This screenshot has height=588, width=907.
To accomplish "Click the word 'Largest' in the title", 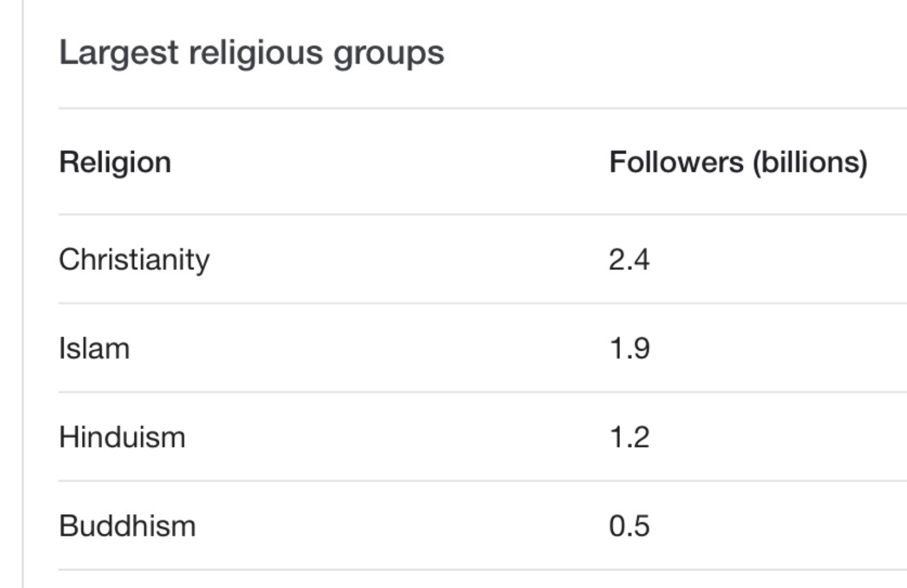I will pyautogui.click(x=119, y=54).
